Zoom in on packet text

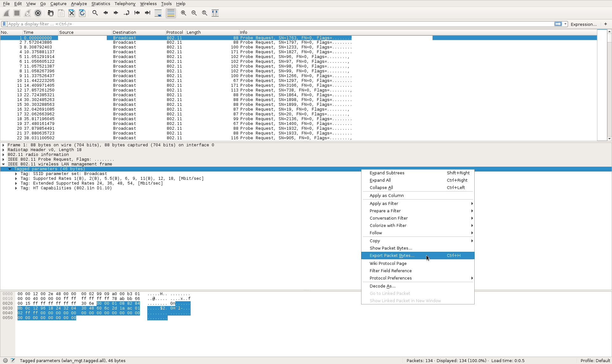pos(184,13)
